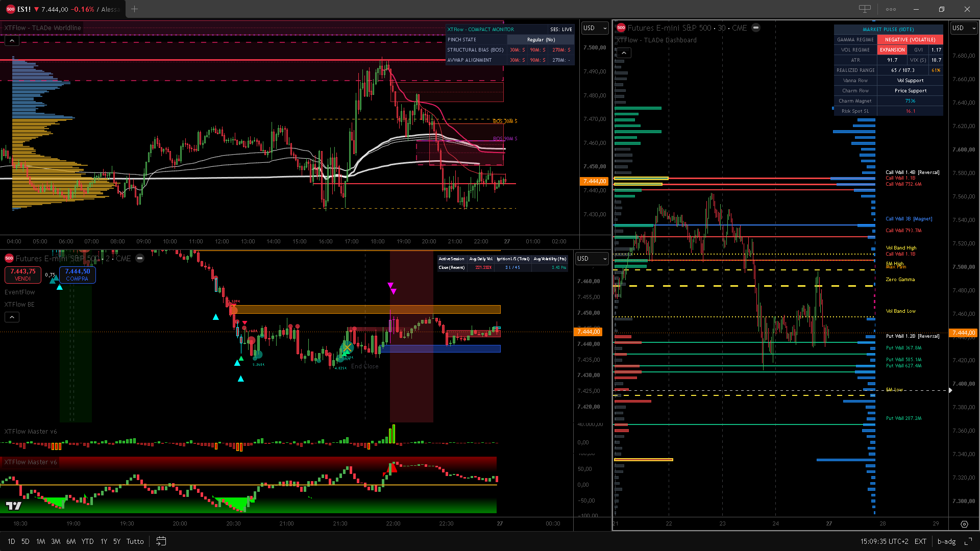Collapse the legend in the 2-minute chart
This screenshot has height=551, width=980.
click(12, 317)
